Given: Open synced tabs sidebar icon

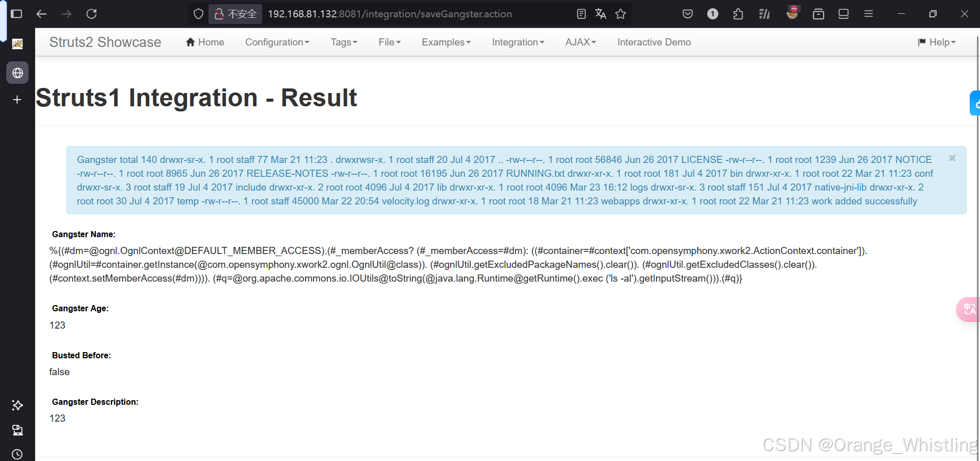Looking at the screenshot, I should (x=17, y=430).
